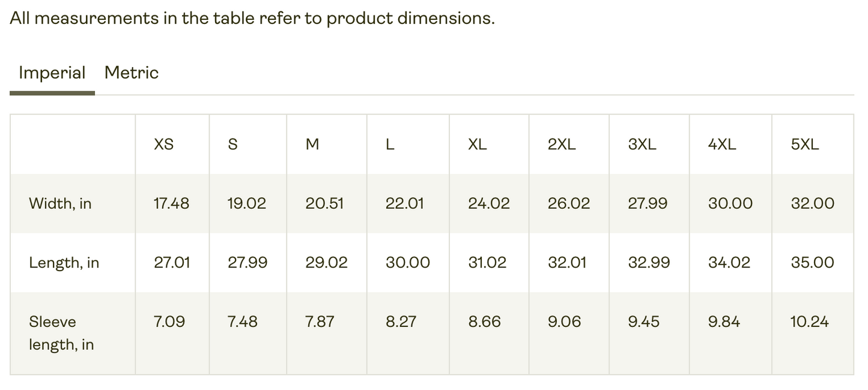868x390 pixels.
Task: Select the 7.09 sleeve length cell
Action: (x=169, y=322)
